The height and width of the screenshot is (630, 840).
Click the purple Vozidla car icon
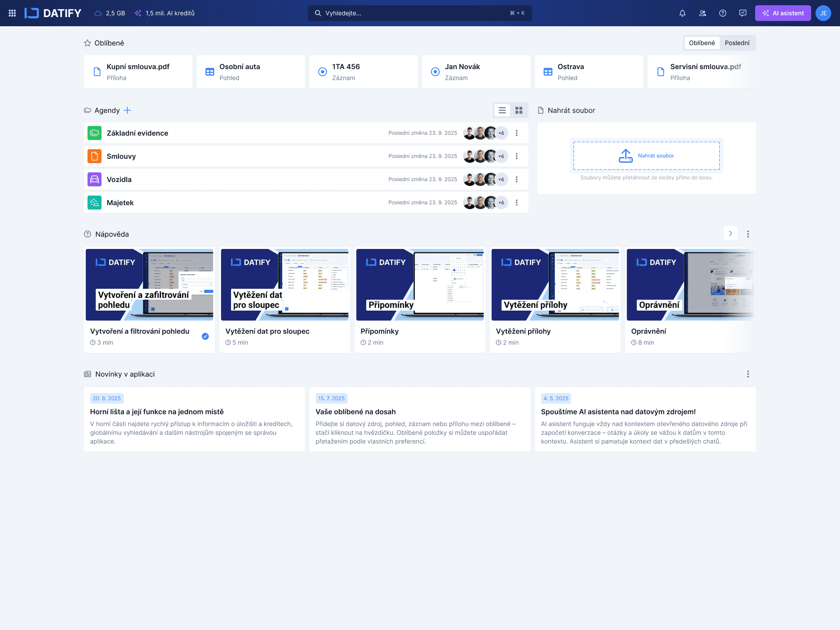coord(94,179)
